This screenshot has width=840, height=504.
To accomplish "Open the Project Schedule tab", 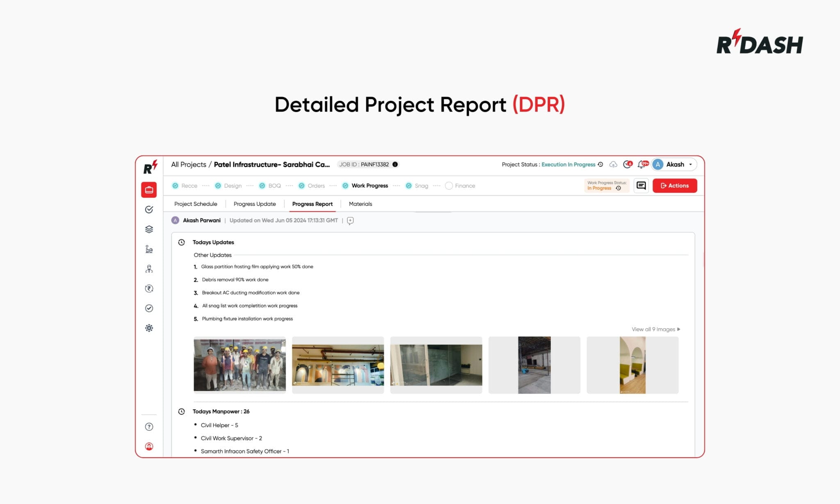I will 196,204.
